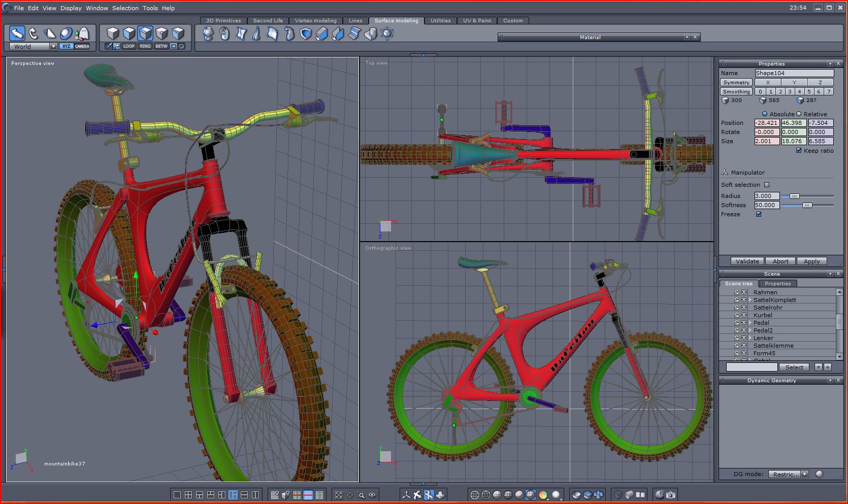Set four-view viewport layout
This screenshot has width=848, height=504.
point(188,495)
